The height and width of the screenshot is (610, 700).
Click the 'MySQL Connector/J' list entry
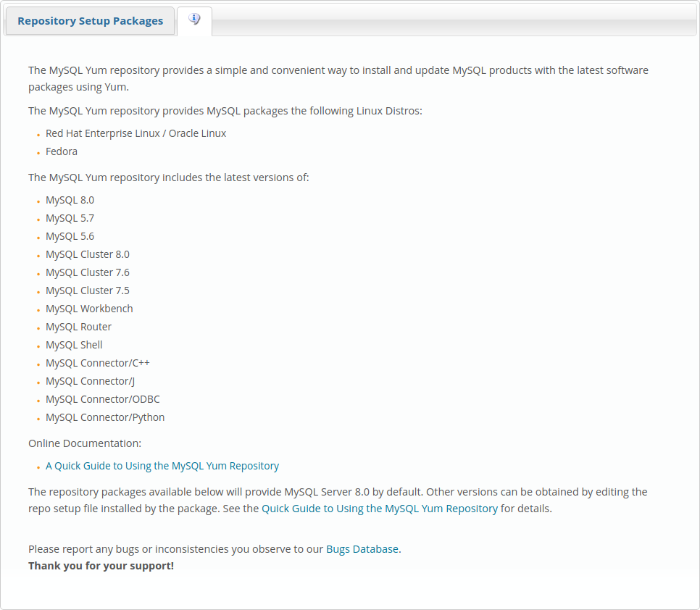90,382
